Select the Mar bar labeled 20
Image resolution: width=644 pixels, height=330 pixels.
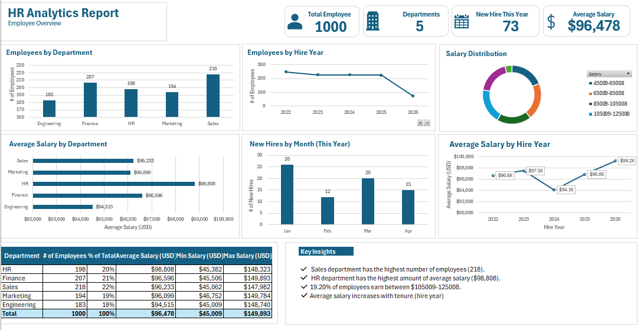[x=368, y=201]
